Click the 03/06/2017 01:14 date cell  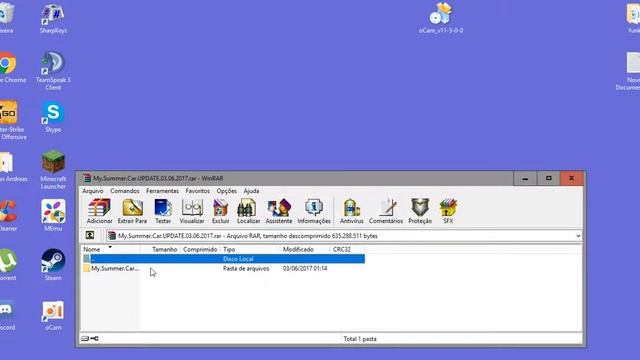[x=305, y=268]
